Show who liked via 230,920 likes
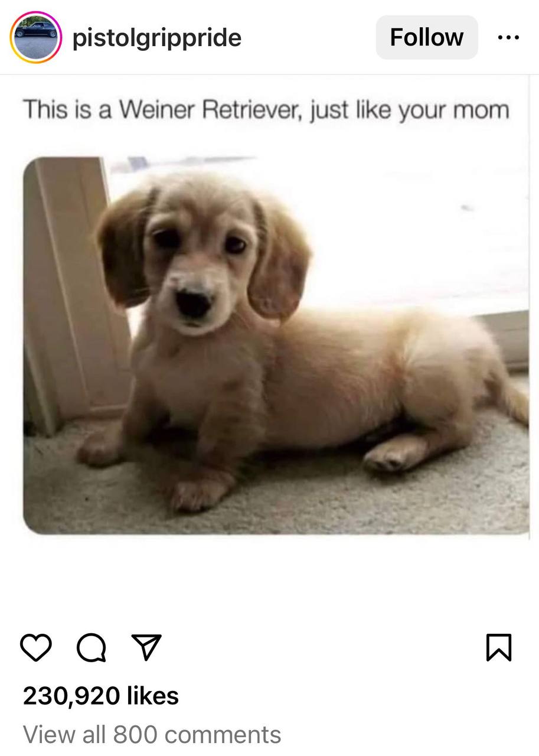This screenshot has width=539, height=756. click(101, 695)
